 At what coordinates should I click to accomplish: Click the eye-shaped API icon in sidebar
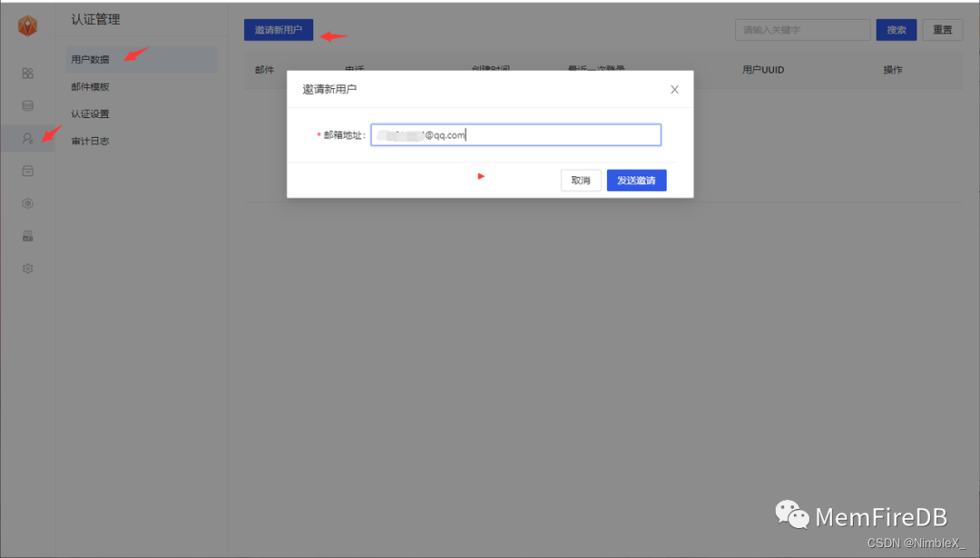27,203
